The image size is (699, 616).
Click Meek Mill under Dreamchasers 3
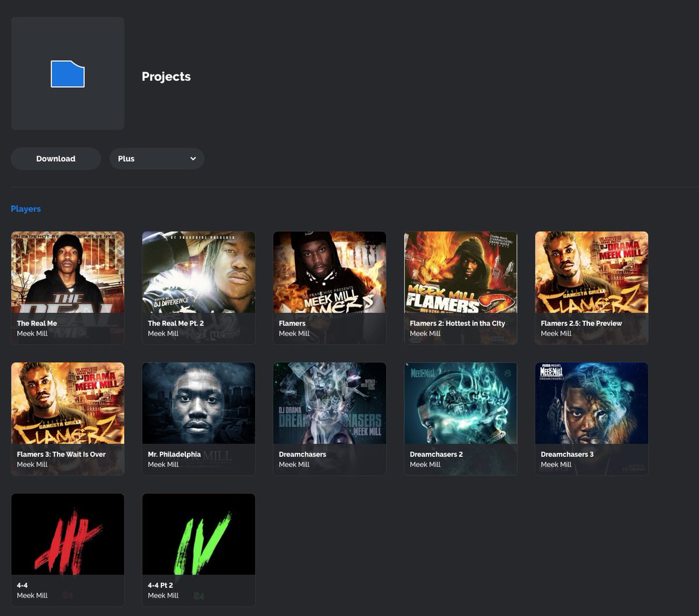pyautogui.click(x=556, y=465)
